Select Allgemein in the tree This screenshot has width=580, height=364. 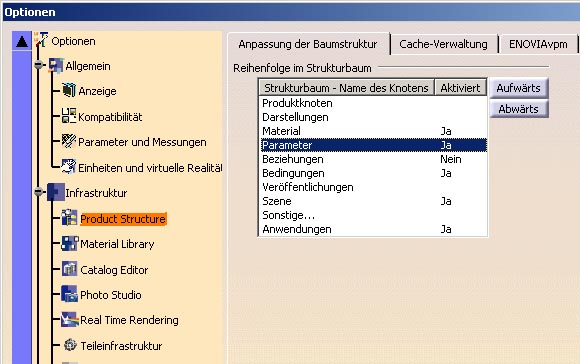88,66
